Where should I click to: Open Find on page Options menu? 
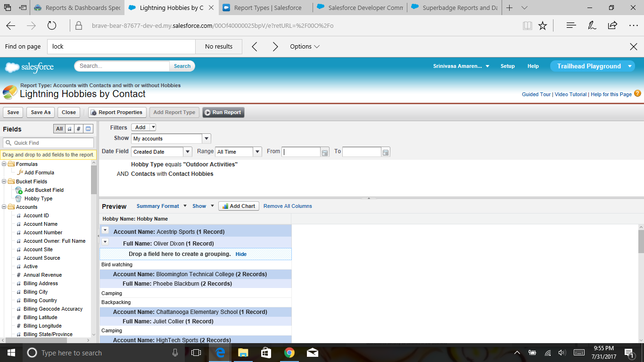[x=305, y=47]
